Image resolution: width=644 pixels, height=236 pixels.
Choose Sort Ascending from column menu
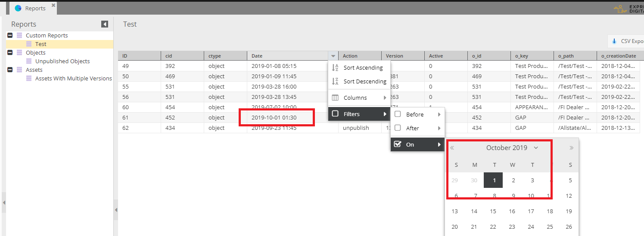[359, 67]
